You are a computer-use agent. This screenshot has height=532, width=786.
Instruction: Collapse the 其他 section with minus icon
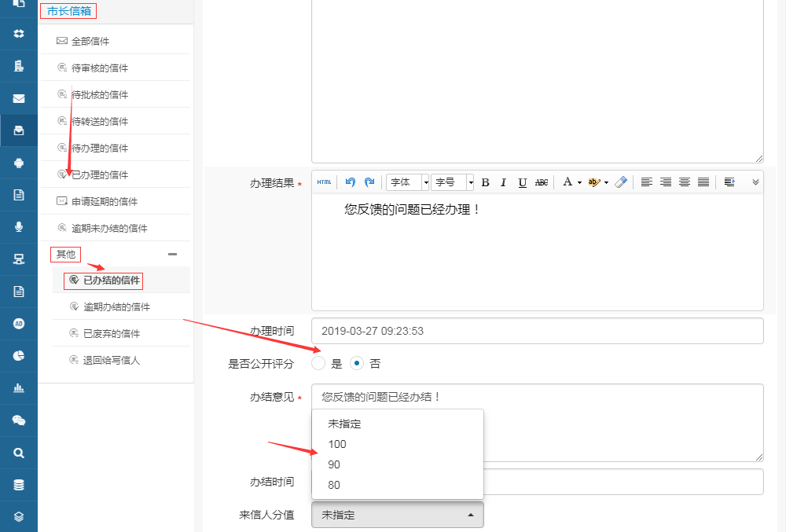click(173, 255)
